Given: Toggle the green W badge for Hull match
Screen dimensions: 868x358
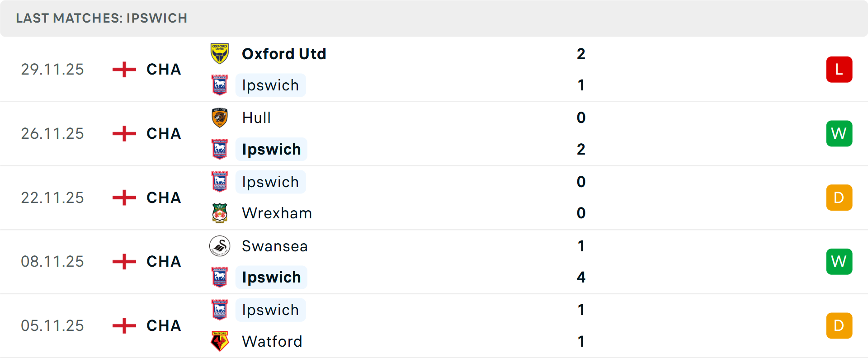Looking at the screenshot, I should [x=839, y=133].
